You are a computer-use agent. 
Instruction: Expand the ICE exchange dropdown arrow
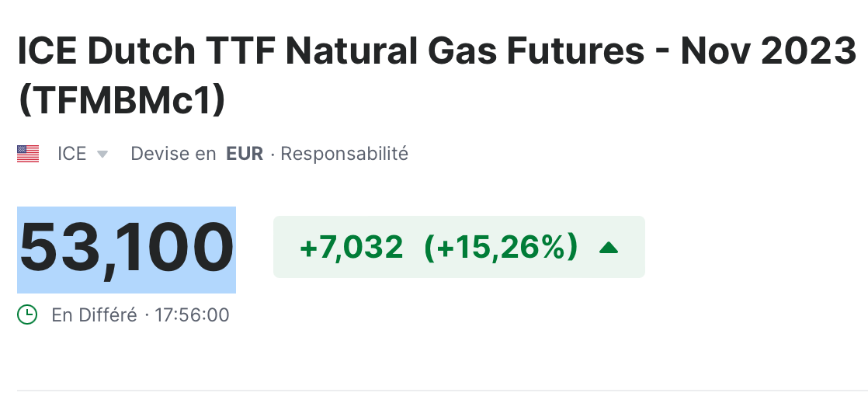pos(102,155)
